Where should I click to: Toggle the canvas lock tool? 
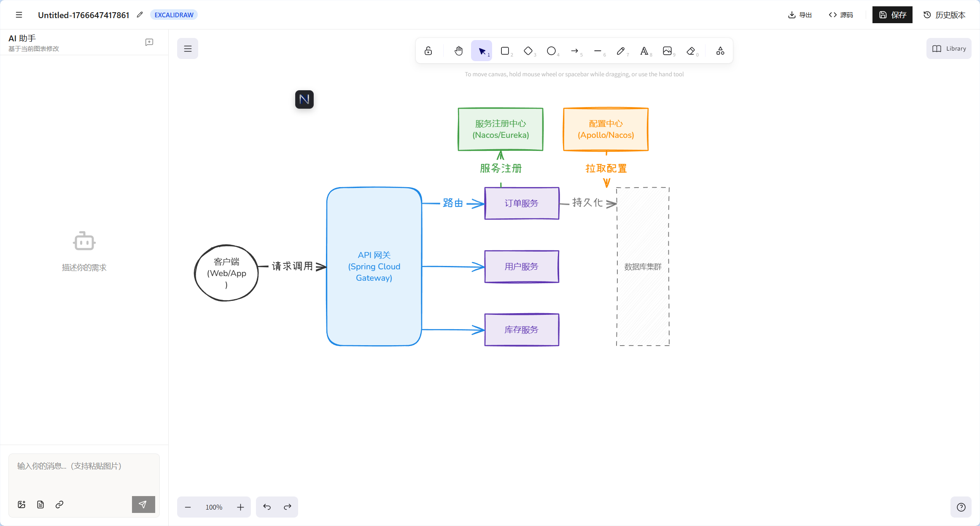tap(428, 51)
